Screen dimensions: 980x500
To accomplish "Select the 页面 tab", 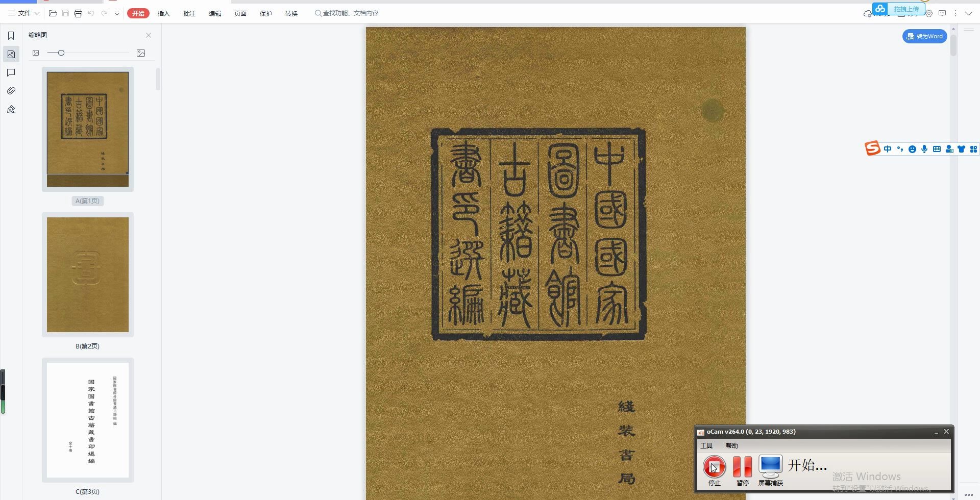I will (240, 13).
